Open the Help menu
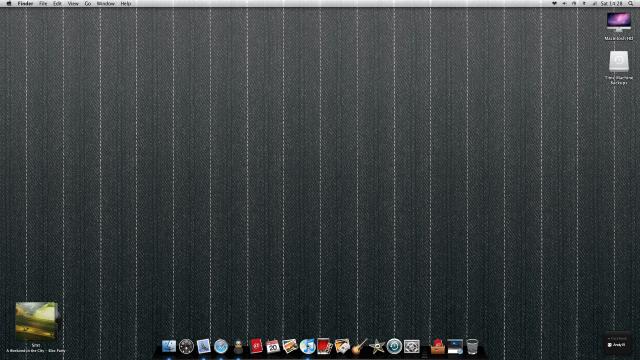The image size is (640, 360). pyautogui.click(x=126, y=3)
